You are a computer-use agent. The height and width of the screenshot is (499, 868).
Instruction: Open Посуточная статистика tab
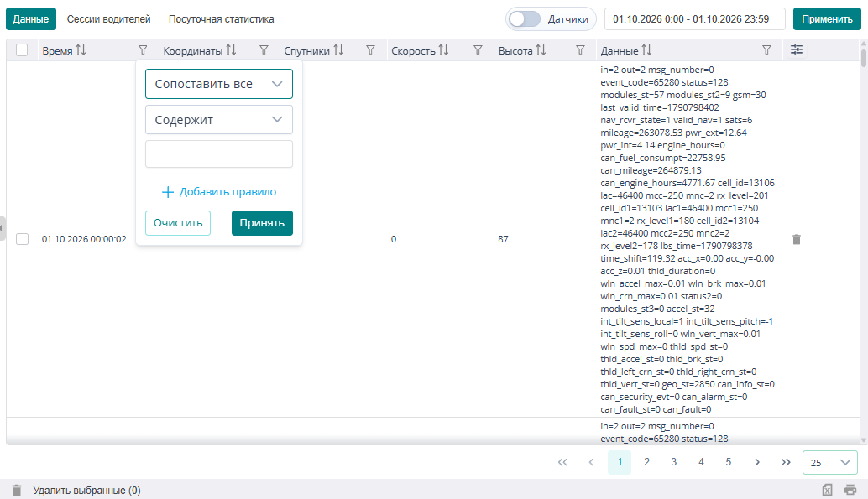222,19
